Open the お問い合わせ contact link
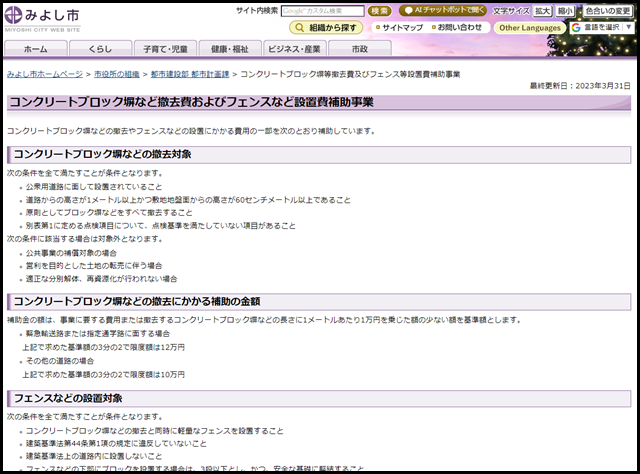 coord(458,28)
